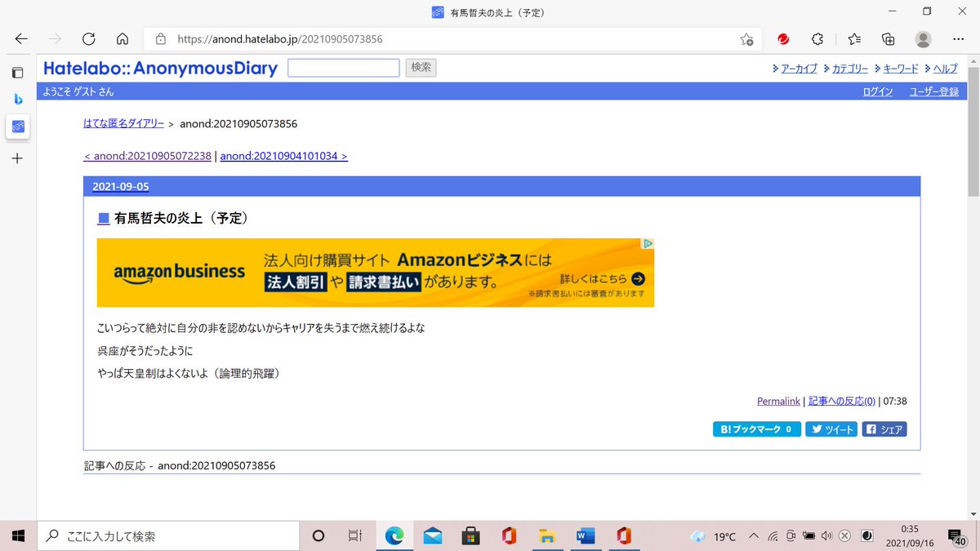Select the 有馬哲夫の炎上（予定）browser tab
The image size is (980, 551).
click(x=490, y=11)
